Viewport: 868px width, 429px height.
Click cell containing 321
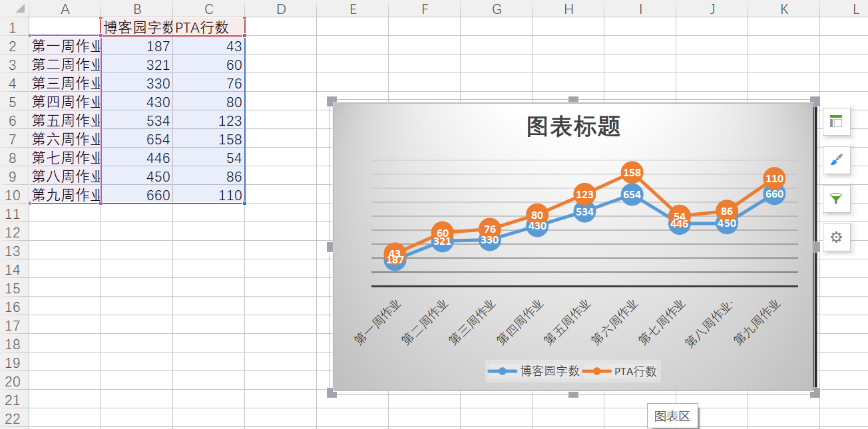[x=137, y=65]
